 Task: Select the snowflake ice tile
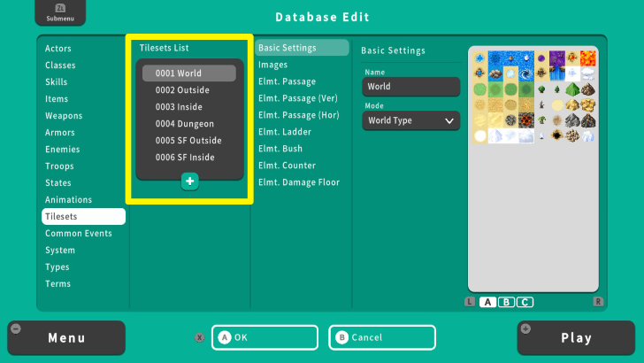572,73
